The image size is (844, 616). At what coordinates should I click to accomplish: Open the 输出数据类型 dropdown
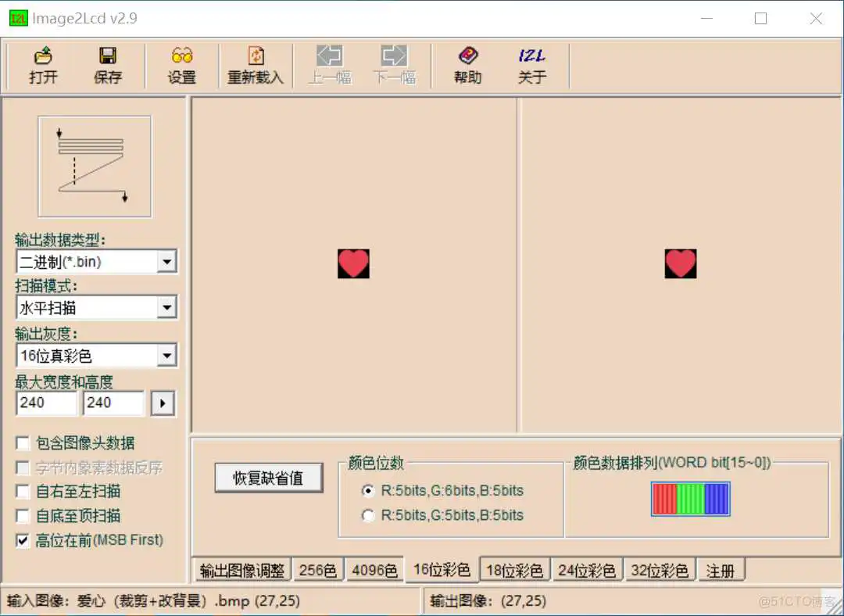coord(167,261)
